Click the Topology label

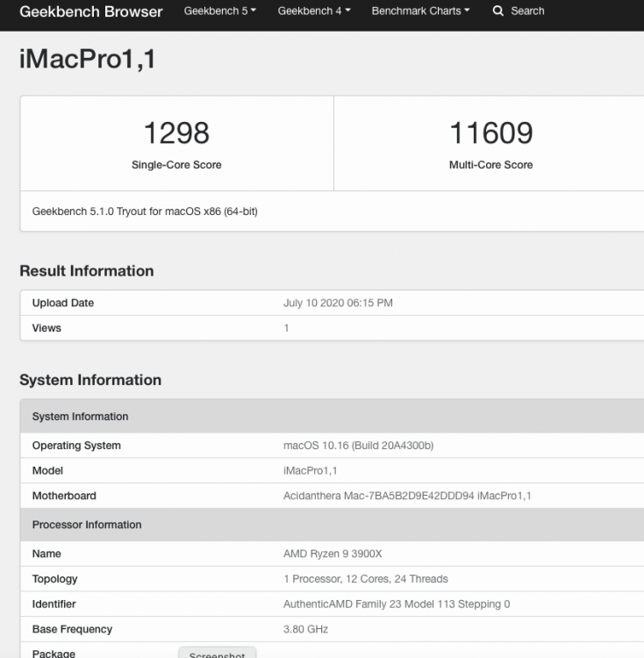[55, 579]
